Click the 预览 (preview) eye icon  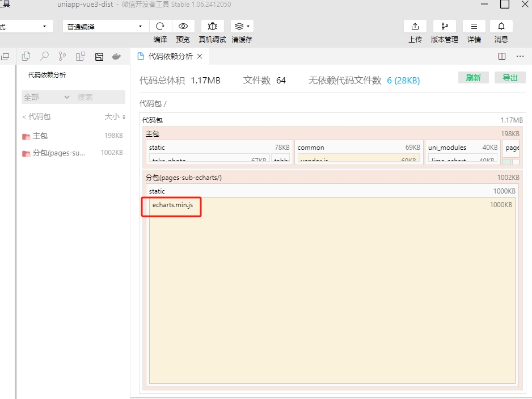[x=183, y=27]
